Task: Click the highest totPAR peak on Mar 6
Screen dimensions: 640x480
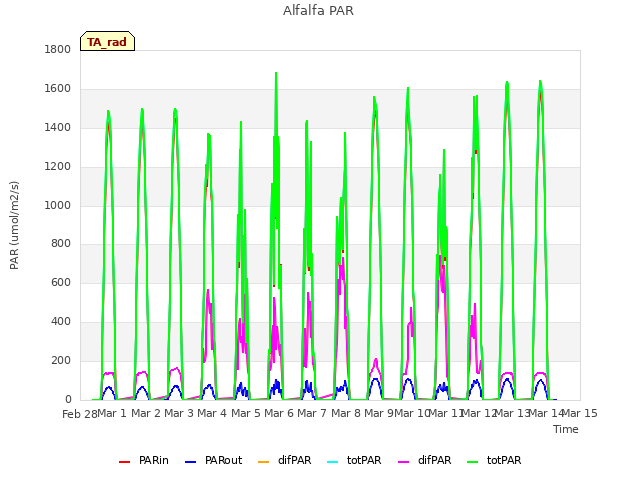Action: [276, 73]
